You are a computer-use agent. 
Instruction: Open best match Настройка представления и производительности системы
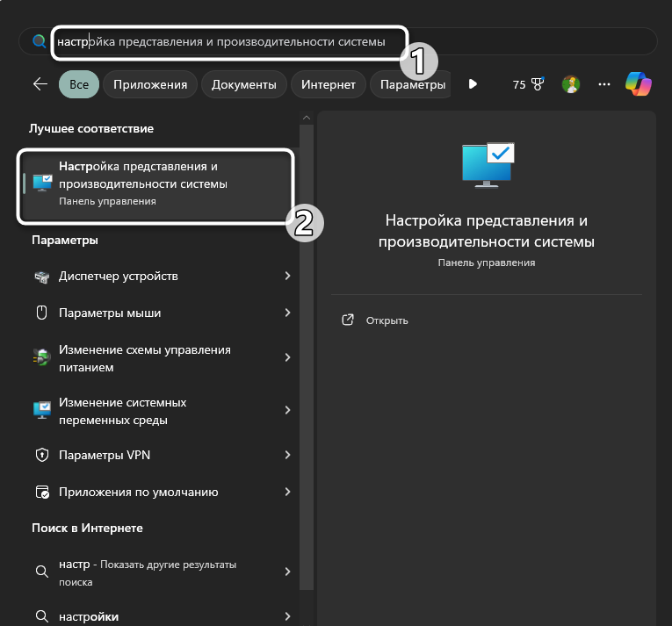155,185
